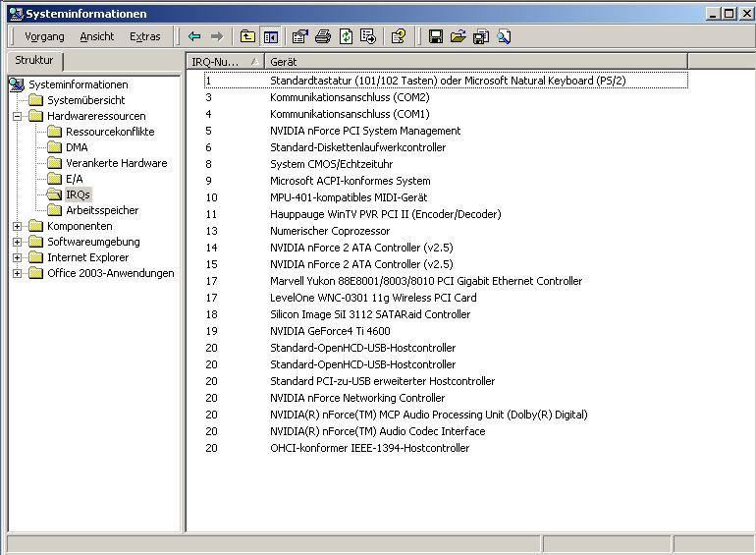756x555 pixels.
Task: Open the Extras menu
Action: coord(144,36)
